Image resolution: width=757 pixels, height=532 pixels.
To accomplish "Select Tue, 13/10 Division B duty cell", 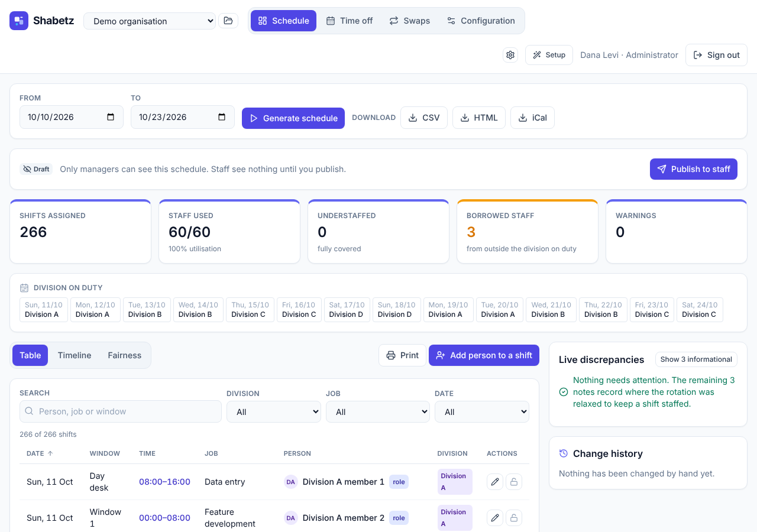I will tap(147, 310).
